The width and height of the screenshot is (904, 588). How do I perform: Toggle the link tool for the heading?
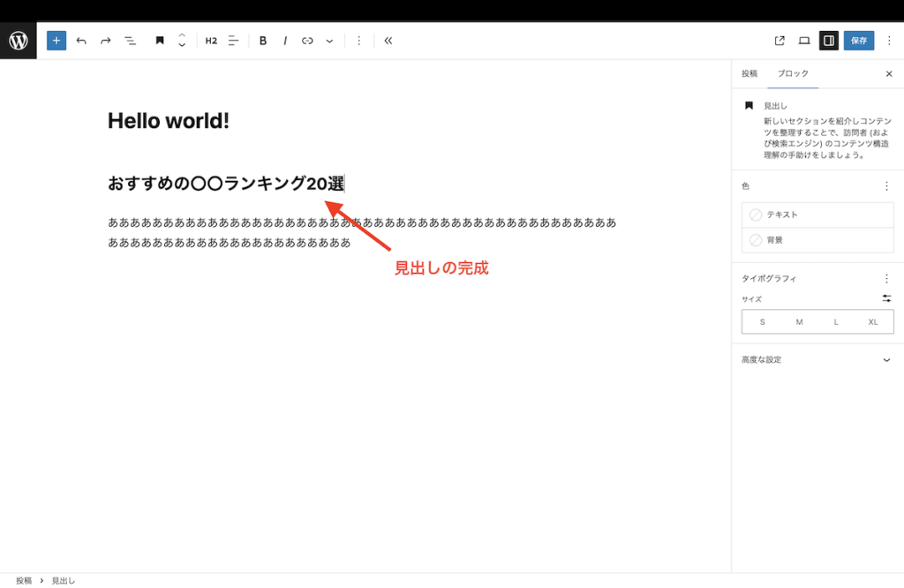coord(307,40)
